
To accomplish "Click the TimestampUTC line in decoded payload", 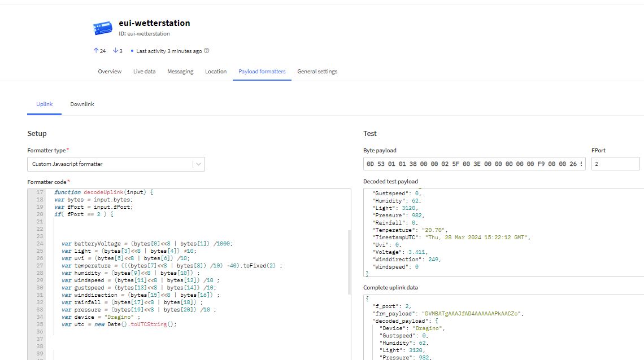I will tap(451, 238).
